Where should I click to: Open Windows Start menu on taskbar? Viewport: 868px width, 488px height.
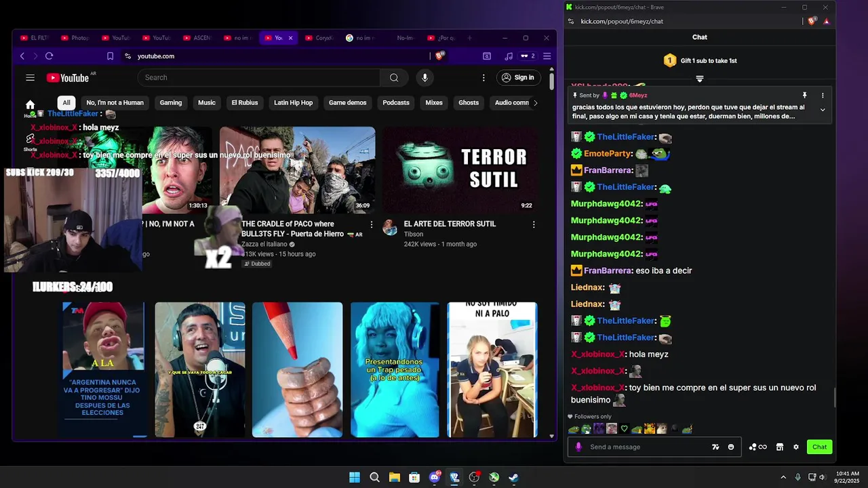pos(355,478)
